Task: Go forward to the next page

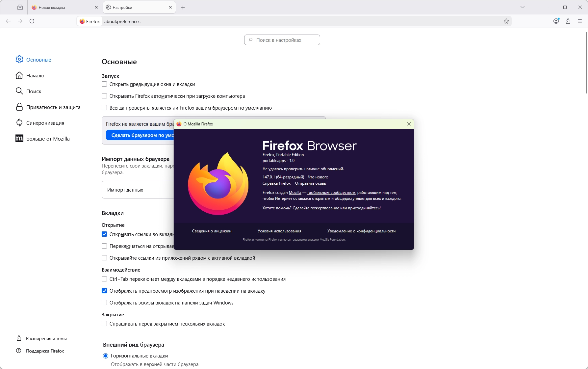Action: coord(20,21)
